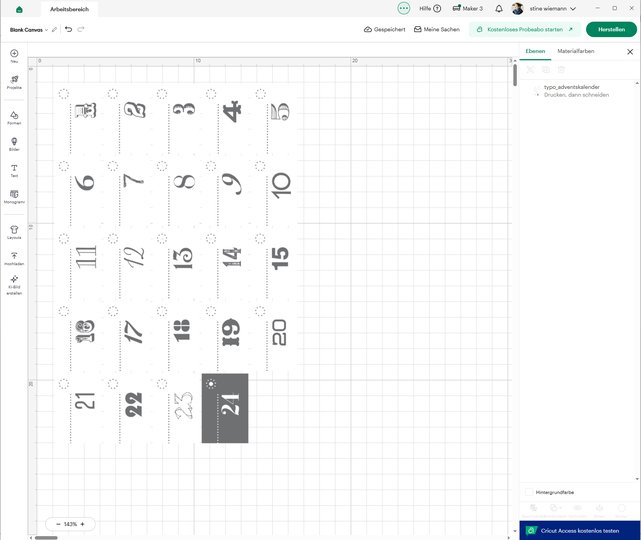This screenshot has height=540, width=641.
Task: Create a new project with Neu
Action: point(14,56)
